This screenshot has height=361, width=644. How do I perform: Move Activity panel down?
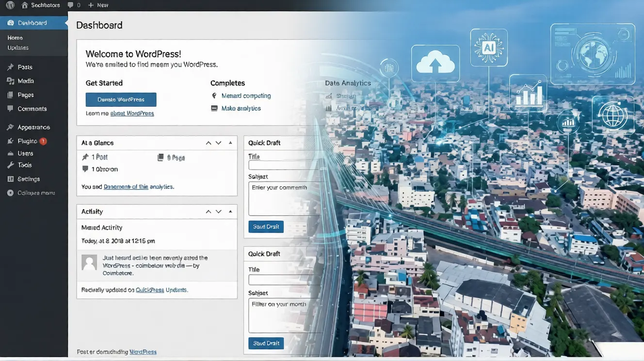tap(219, 212)
